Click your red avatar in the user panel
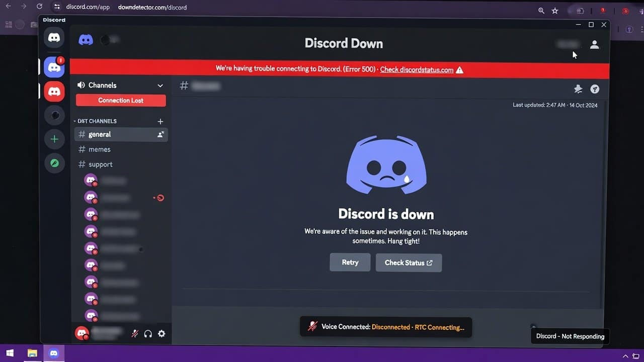The height and width of the screenshot is (362, 644). (x=82, y=333)
